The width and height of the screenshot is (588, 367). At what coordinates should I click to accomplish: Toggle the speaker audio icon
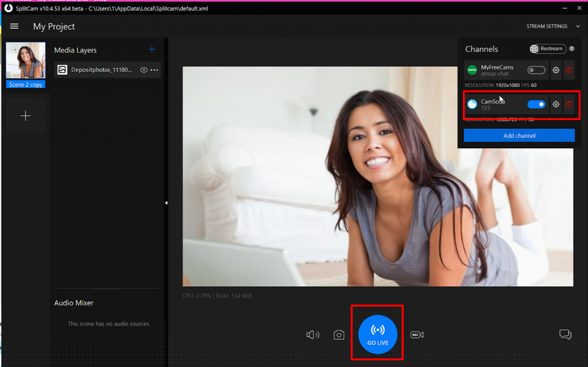(313, 335)
